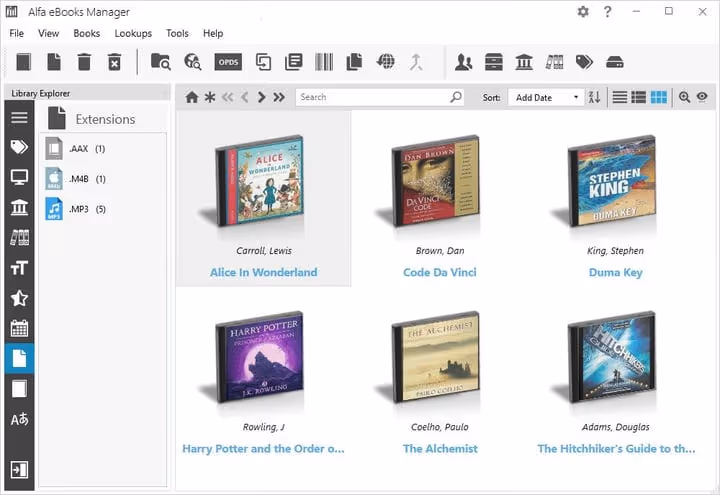This screenshot has height=495, width=720.
Task: Open the tags manager icon in toolbar
Action: click(x=584, y=62)
